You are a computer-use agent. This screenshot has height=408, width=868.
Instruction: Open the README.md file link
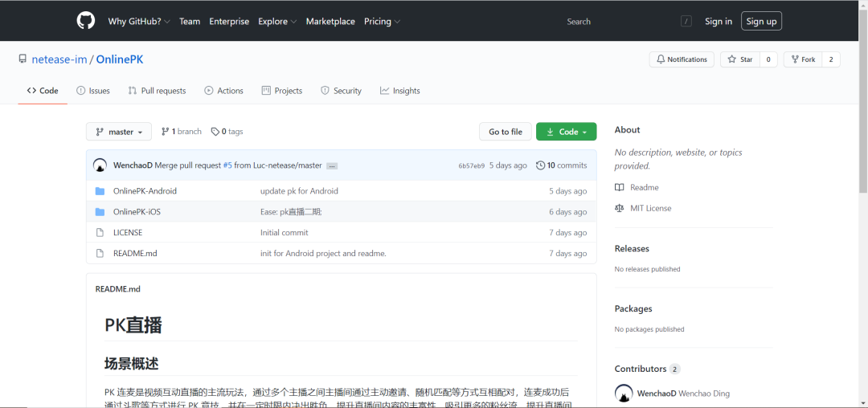click(x=135, y=253)
